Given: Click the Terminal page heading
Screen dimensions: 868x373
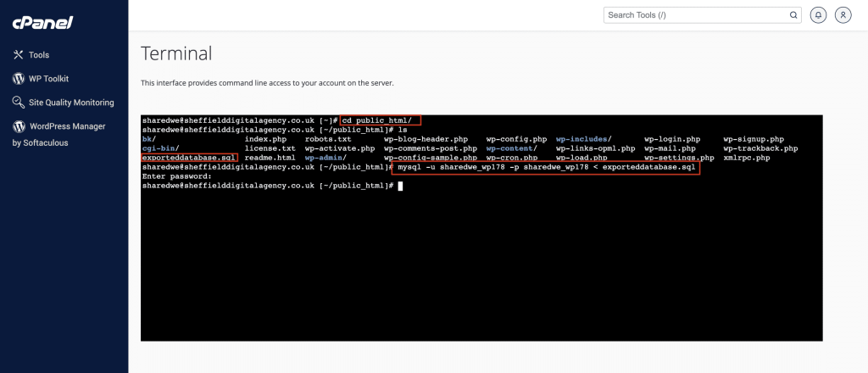Looking at the screenshot, I should coord(176,53).
